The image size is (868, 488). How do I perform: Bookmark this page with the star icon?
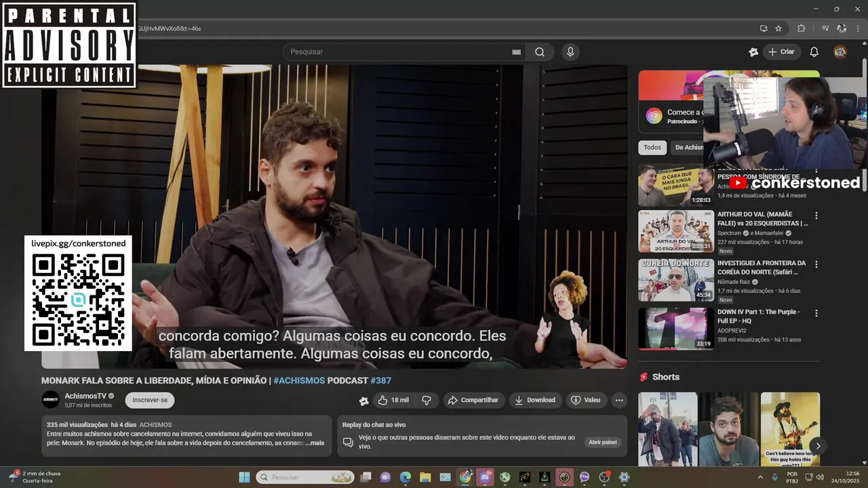pyautogui.click(x=778, y=28)
